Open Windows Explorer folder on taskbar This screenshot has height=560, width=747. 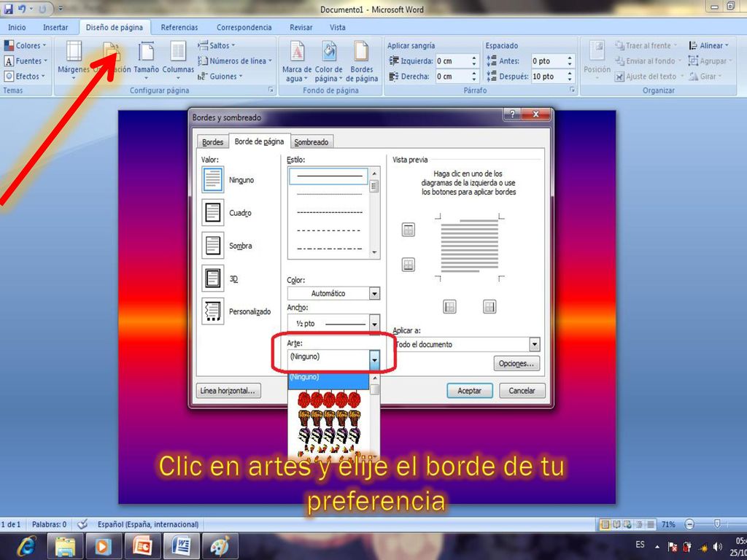tap(65, 545)
